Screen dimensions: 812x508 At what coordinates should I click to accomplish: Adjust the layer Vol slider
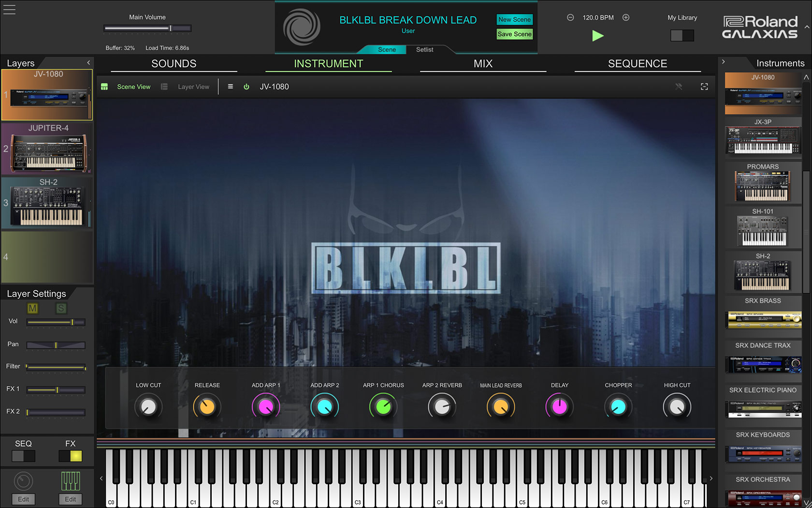tap(56, 322)
